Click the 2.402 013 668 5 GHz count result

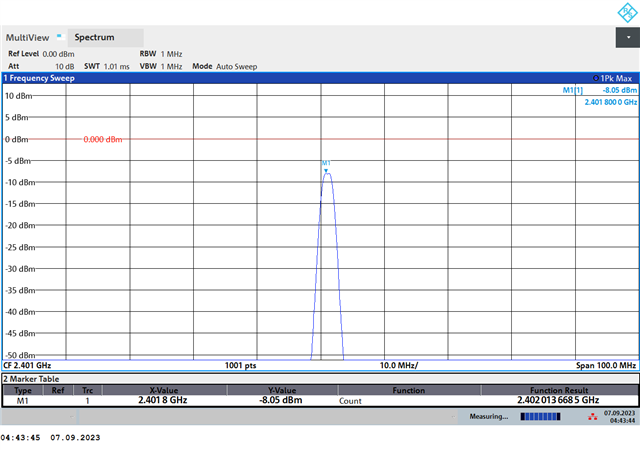coord(558,400)
